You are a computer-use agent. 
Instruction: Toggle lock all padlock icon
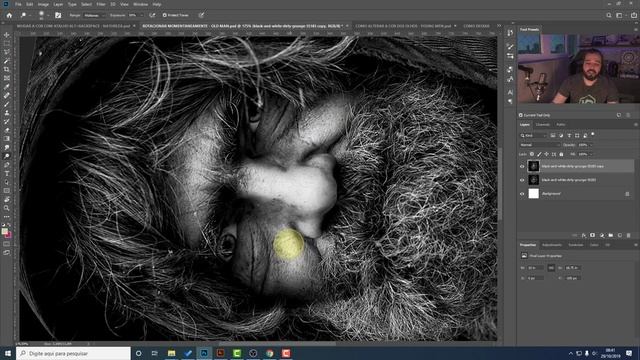coord(561,154)
